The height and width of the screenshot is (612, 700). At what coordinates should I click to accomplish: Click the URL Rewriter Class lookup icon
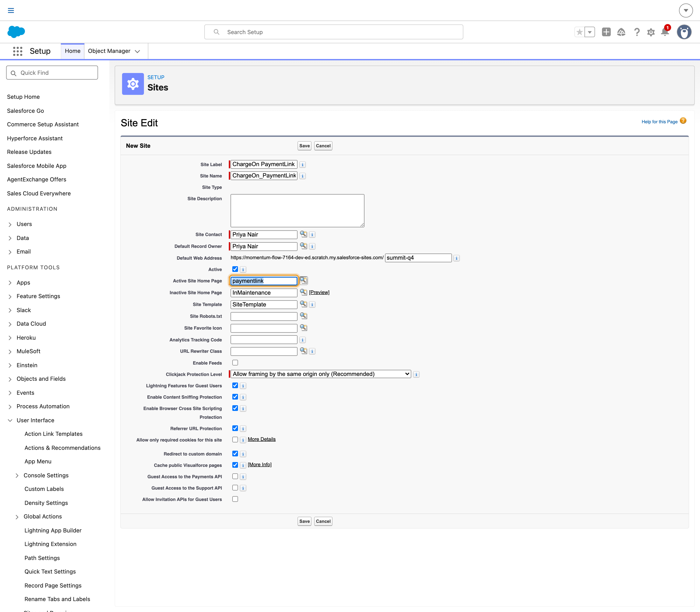(x=304, y=351)
